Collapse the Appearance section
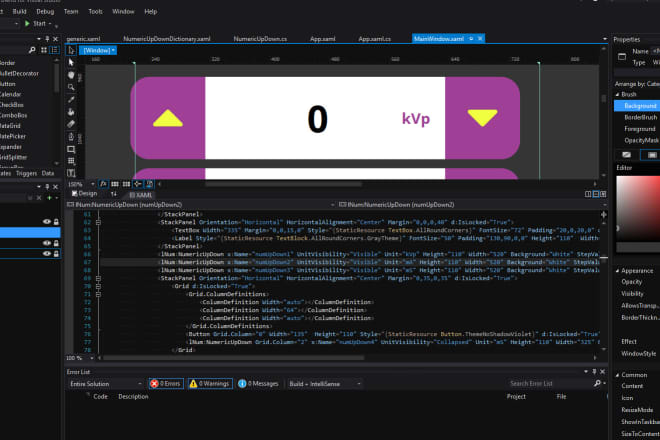Viewport: 660px width, 440px height. pyautogui.click(x=617, y=271)
